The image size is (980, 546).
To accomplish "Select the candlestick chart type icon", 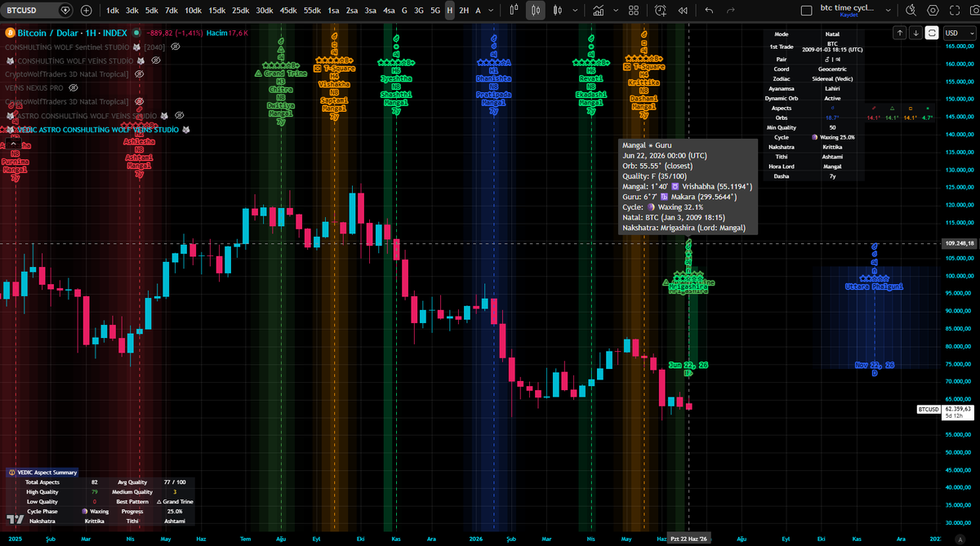I will 536,11.
